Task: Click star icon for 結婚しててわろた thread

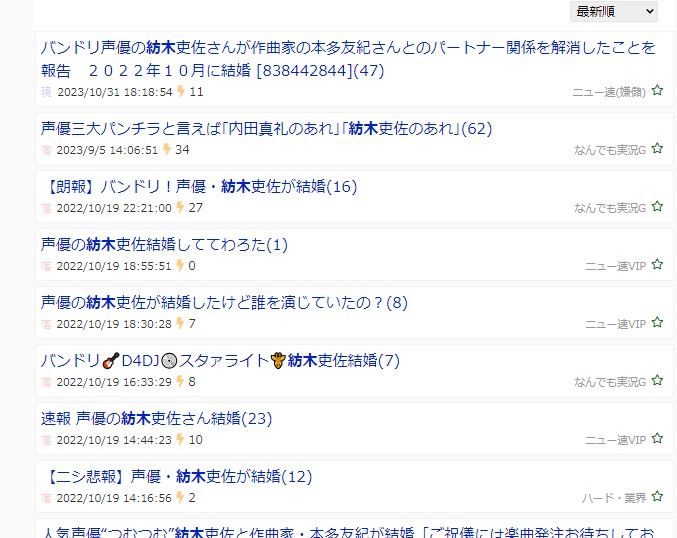Action: pos(657,264)
